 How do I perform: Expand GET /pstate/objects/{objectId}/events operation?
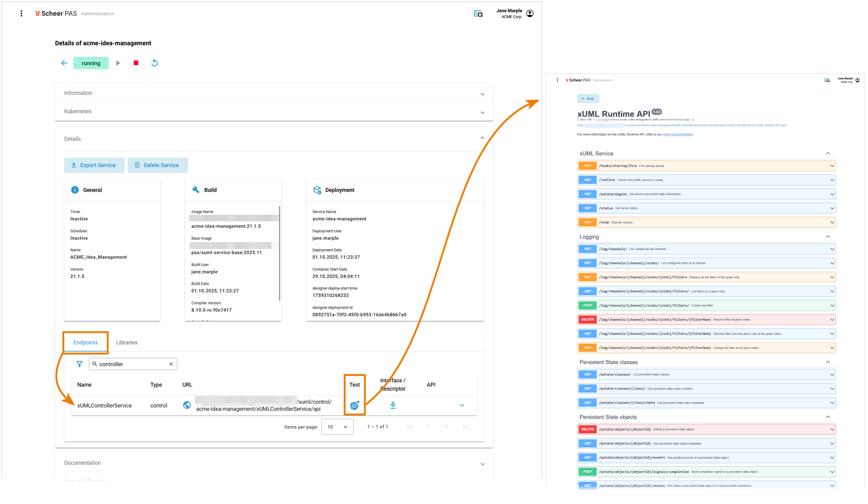click(x=707, y=458)
